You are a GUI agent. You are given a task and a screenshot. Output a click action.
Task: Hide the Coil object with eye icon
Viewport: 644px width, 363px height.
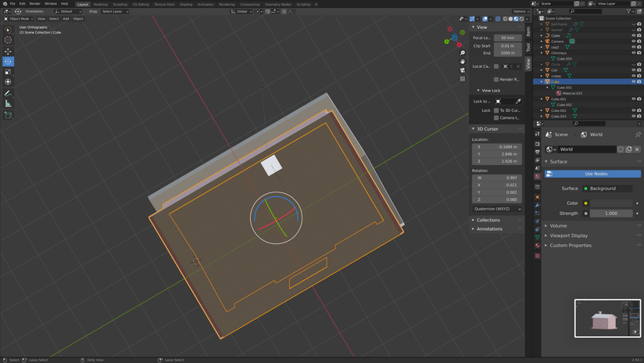click(633, 70)
